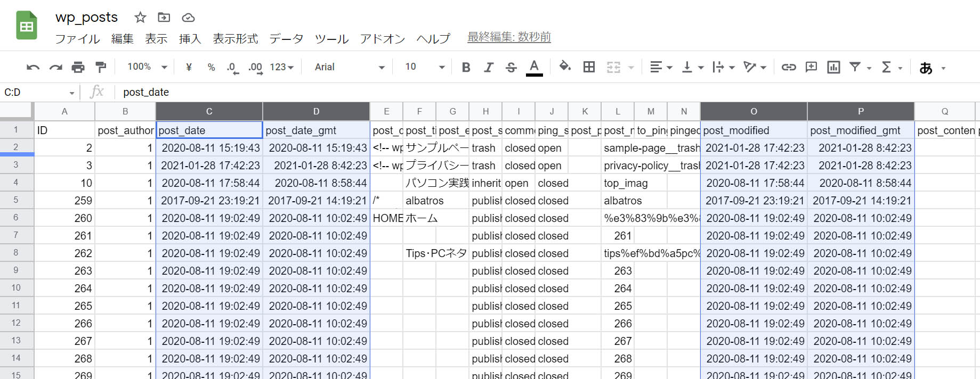This screenshot has height=379, width=980.
Task: Open the 表示 menu
Action: pyautogui.click(x=156, y=39)
